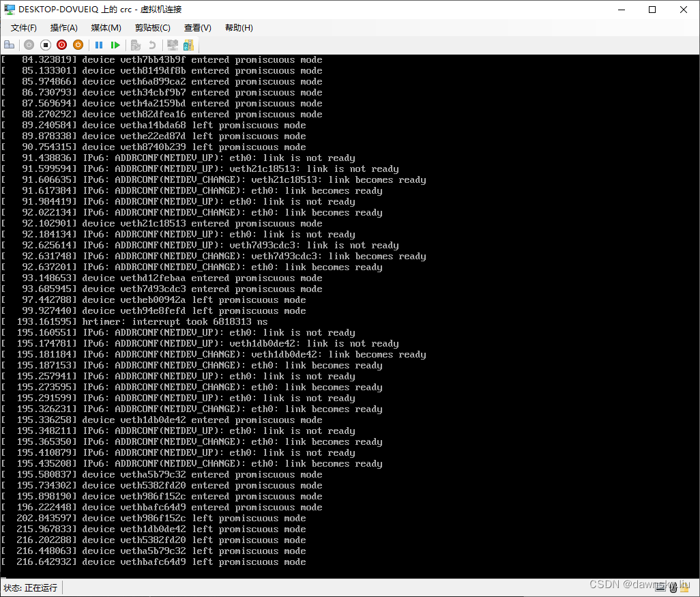Open the 操作(A) menu
This screenshot has height=597, width=700.
pyautogui.click(x=63, y=27)
